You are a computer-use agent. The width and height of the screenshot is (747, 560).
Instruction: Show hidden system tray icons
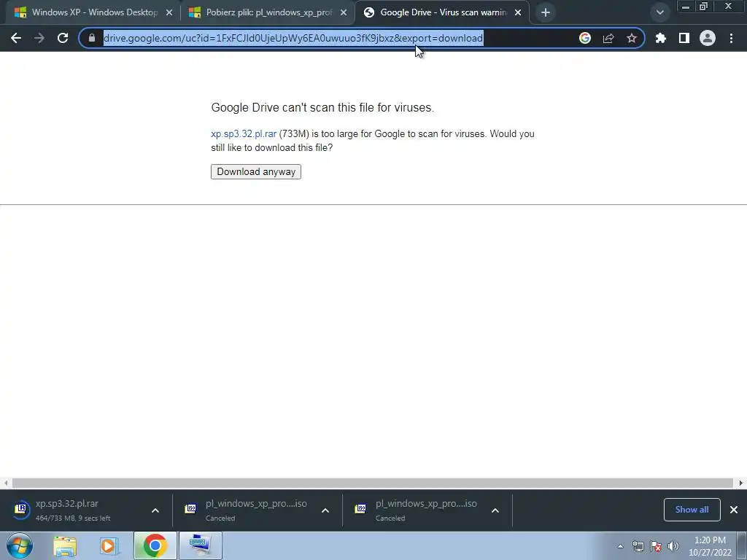click(620, 546)
